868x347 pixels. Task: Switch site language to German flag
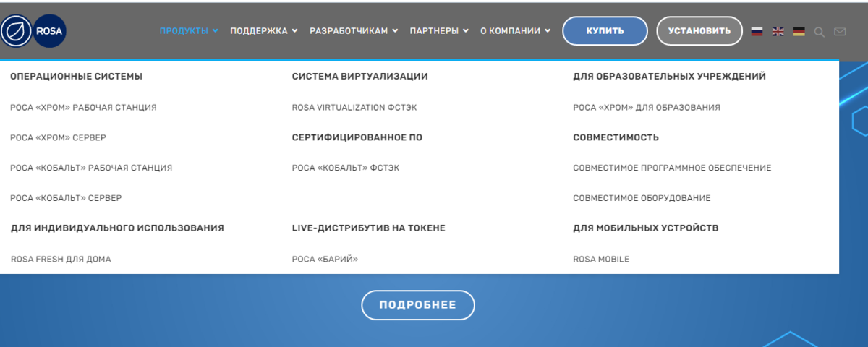799,31
